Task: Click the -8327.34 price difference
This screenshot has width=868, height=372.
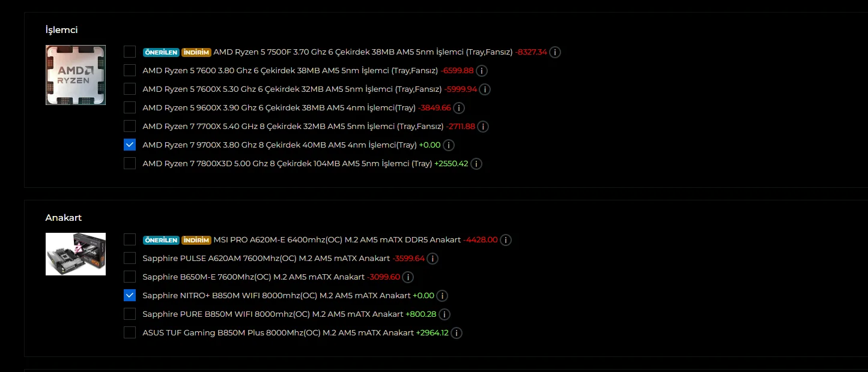Action: [x=531, y=52]
